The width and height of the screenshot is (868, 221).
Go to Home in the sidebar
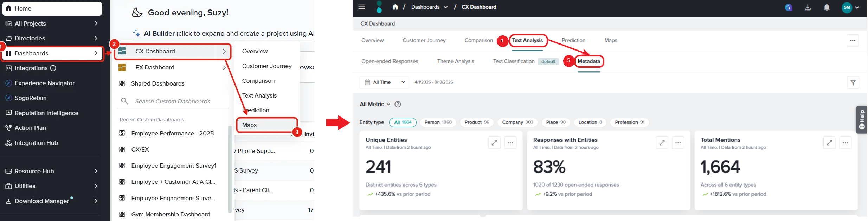click(52, 8)
